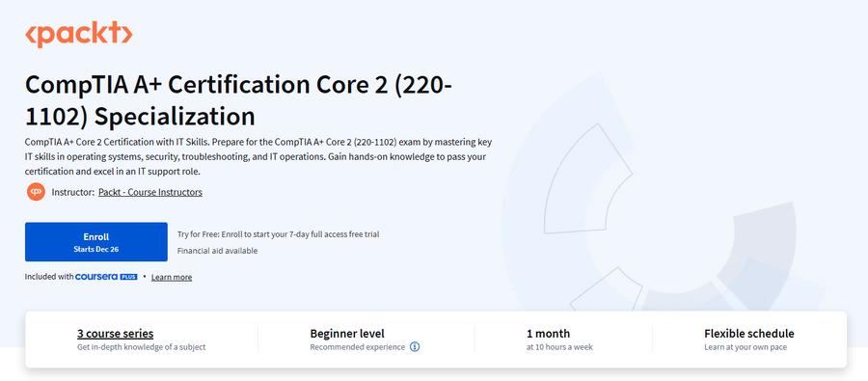
Task: Open the Packt - Course Instructors link
Action: 150,192
